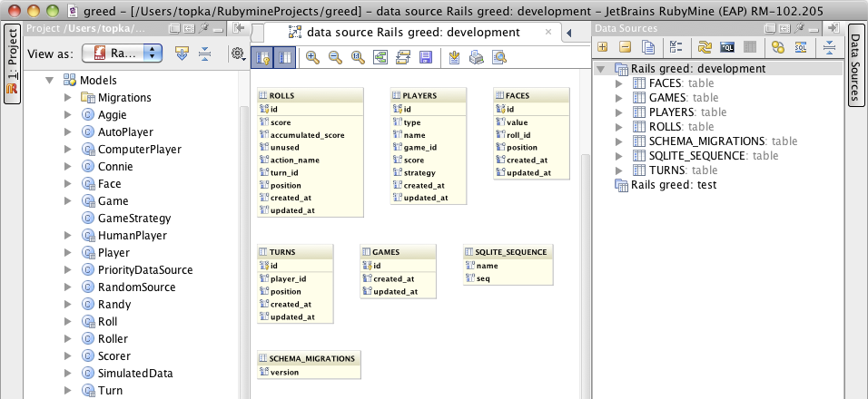
Task: Select roll_id column in FACES
Action: pos(518,135)
